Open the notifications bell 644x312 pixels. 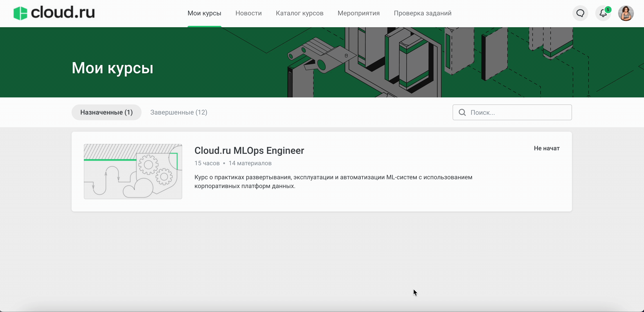point(603,14)
